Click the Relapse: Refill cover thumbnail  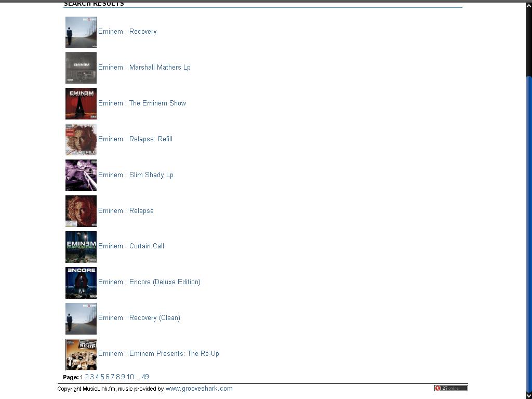[x=81, y=139]
